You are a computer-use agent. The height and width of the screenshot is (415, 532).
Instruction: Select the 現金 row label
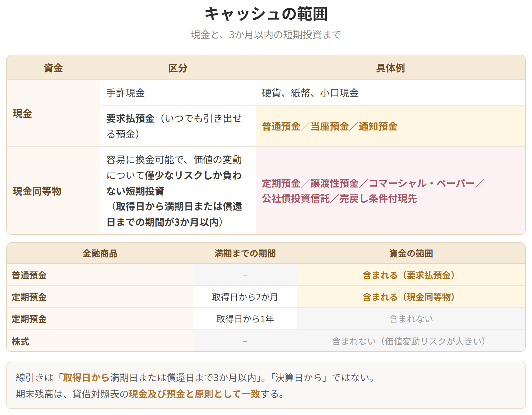pyautogui.click(x=53, y=113)
